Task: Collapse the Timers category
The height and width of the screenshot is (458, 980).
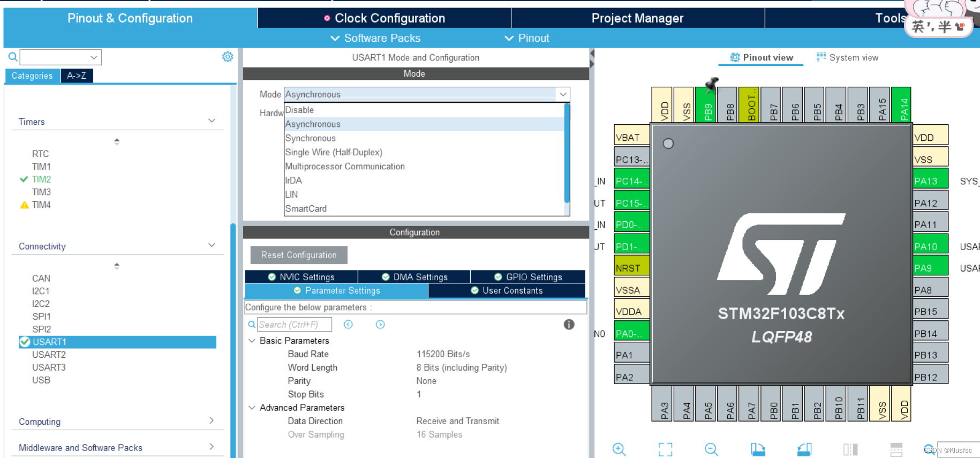Action: [212, 121]
